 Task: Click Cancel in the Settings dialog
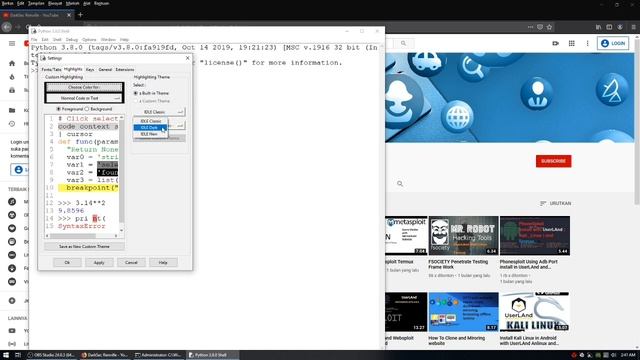click(x=131, y=262)
